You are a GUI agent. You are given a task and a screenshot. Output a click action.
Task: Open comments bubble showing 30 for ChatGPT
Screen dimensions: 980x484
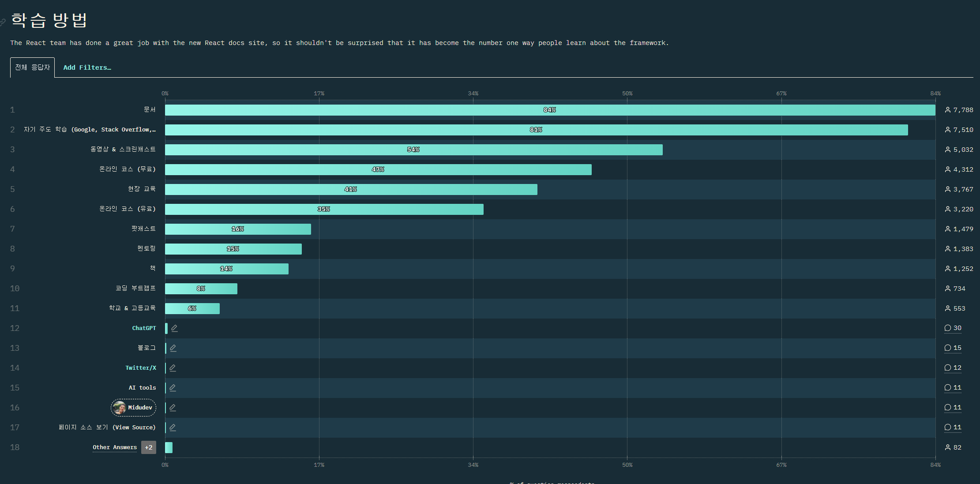[x=953, y=328]
